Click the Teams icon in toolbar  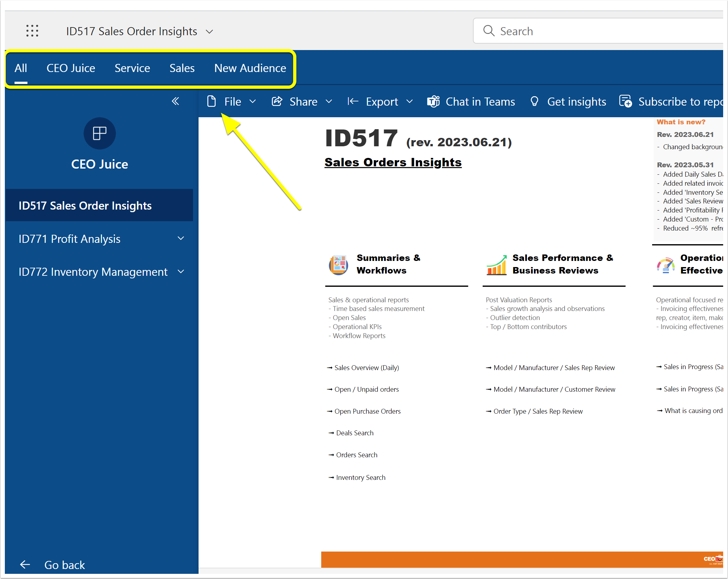(x=433, y=101)
